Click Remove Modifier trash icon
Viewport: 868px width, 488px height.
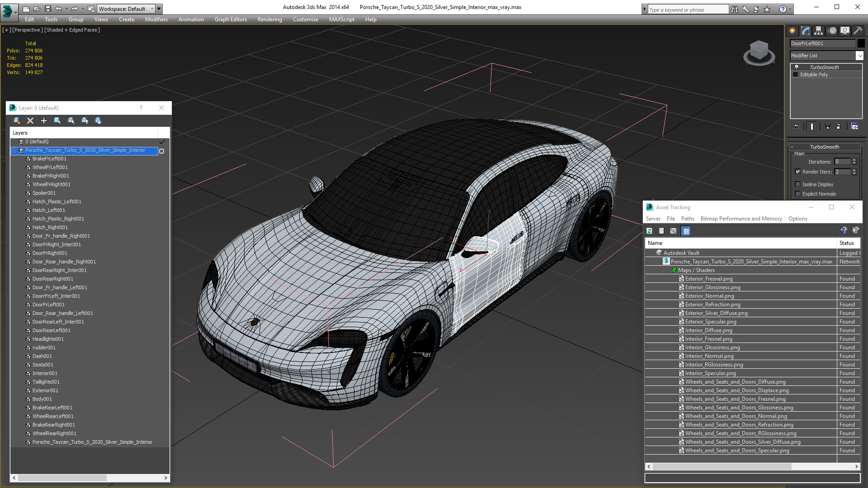838,127
